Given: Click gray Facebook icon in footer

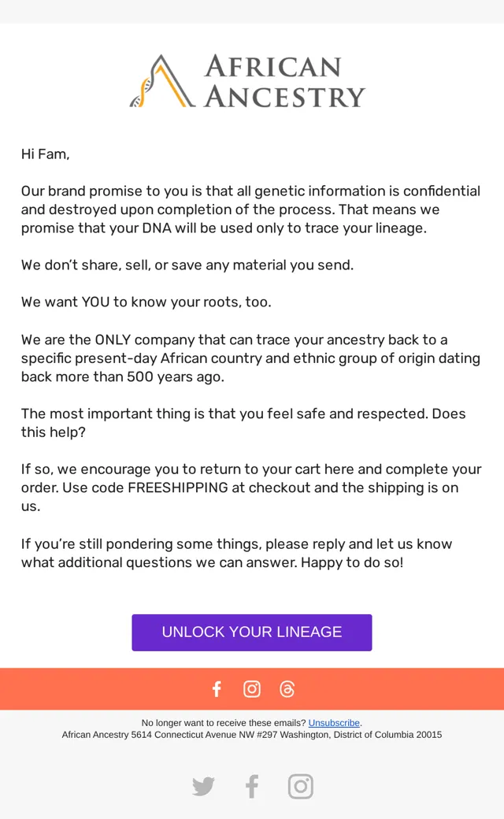Looking at the screenshot, I should (x=252, y=786).
